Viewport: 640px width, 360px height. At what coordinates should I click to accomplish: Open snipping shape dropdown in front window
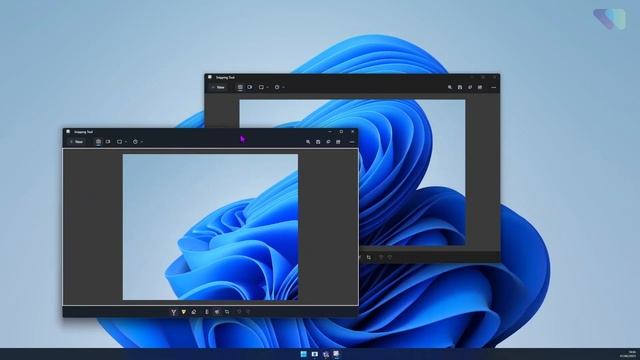click(x=122, y=142)
